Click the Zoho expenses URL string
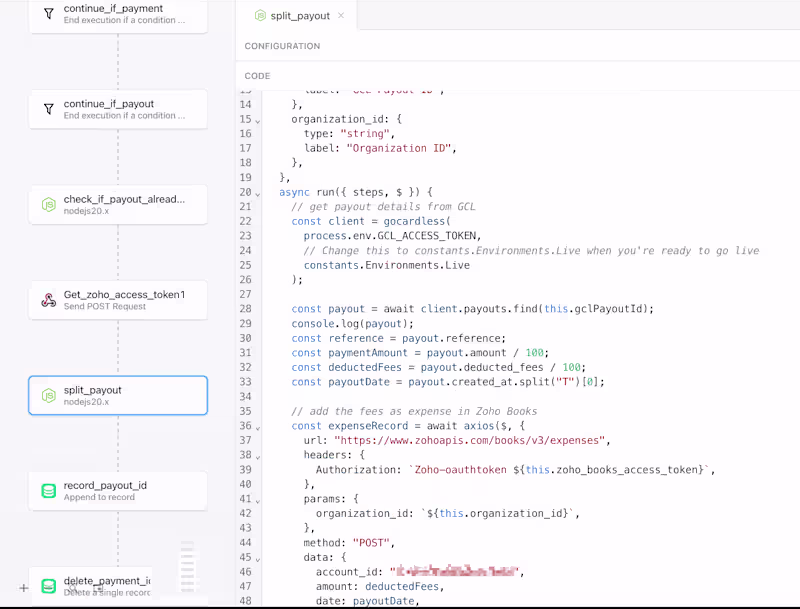Screen dimensions: 800x609 (x=469, y=440)
